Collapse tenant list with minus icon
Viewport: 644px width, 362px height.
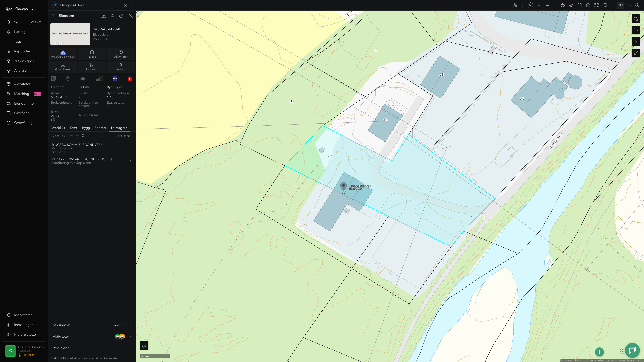(71, 136)
